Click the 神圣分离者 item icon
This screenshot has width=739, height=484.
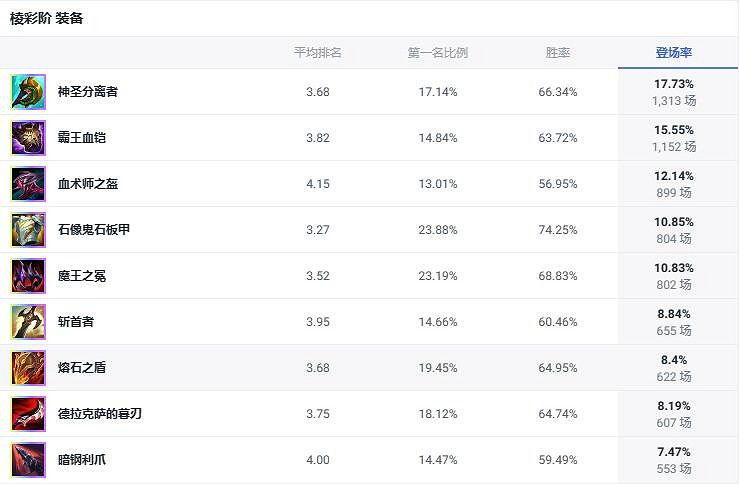[x=28, y=92]
